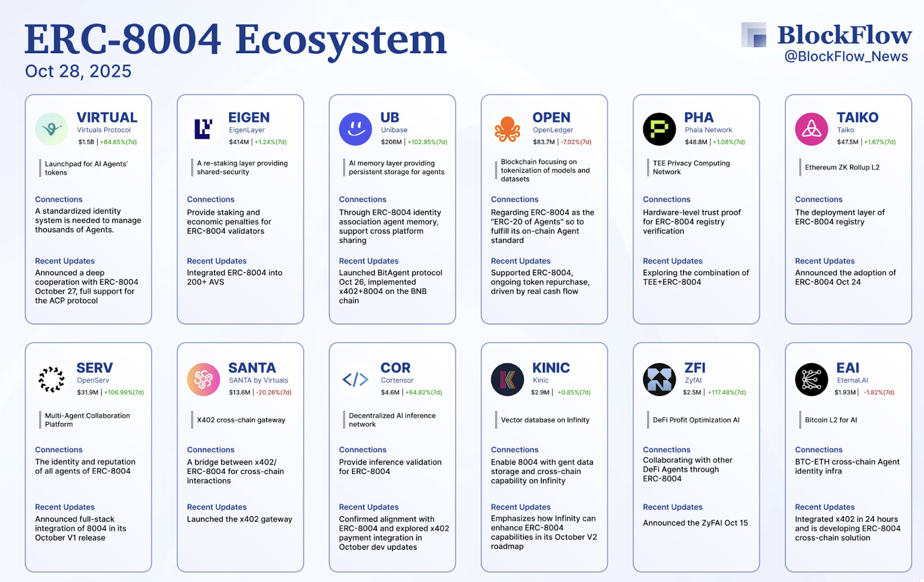Open the @BlockFlow_News profile link

coord(845,56)
